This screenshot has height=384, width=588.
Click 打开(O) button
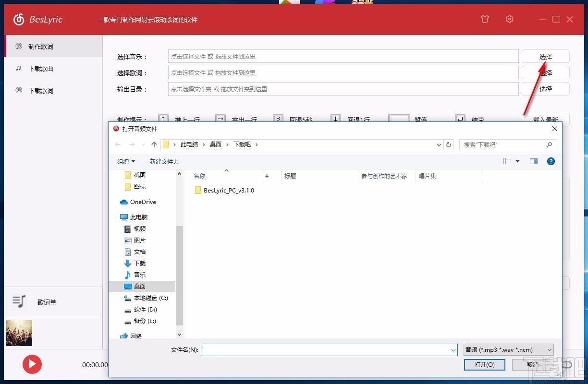(485, 365)
